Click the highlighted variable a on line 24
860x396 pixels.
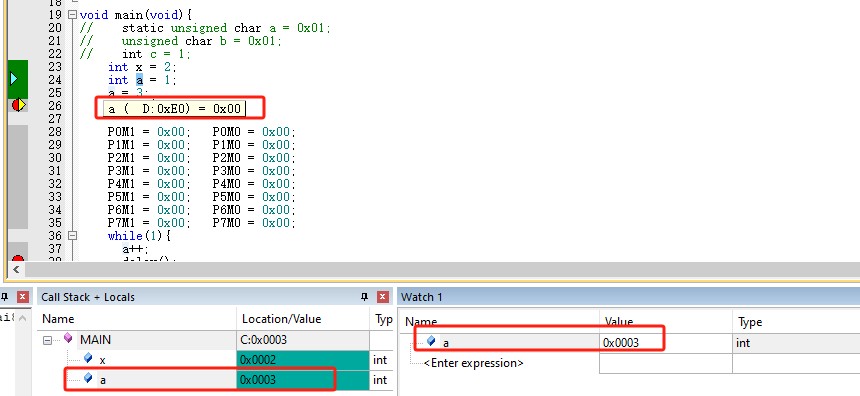pyautogui.click(x=139, y=80)
